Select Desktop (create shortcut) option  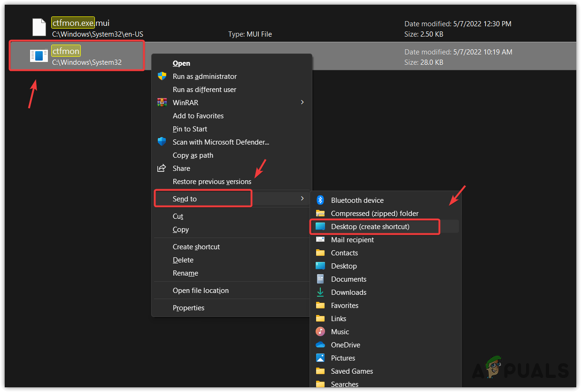[x=374, y=226]
